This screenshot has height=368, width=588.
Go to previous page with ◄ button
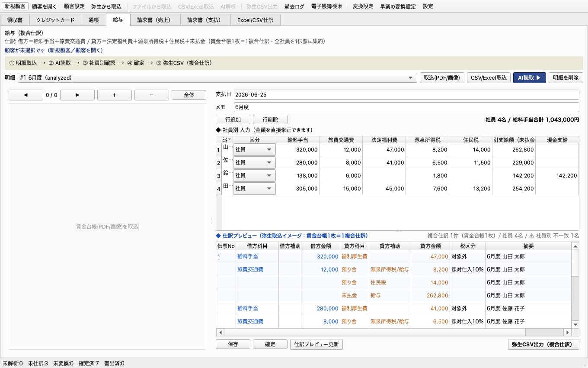pos(26,95)
